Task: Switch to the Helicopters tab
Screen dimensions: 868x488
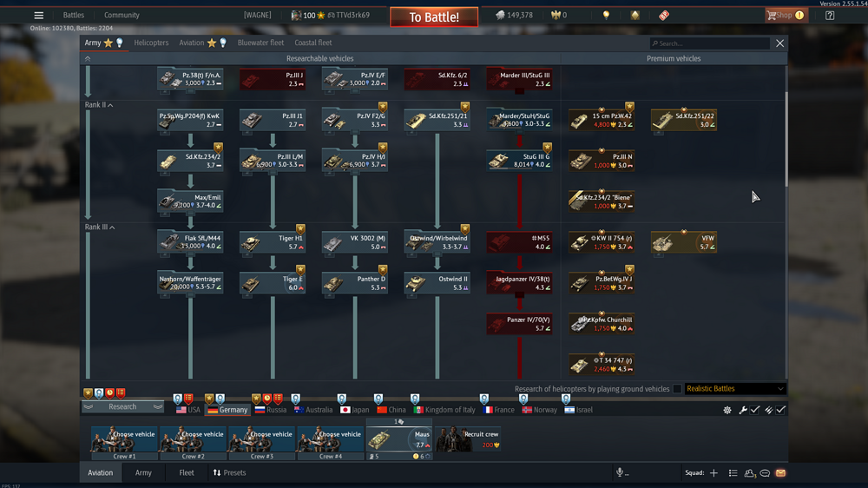Action: [x=151, y=43]
